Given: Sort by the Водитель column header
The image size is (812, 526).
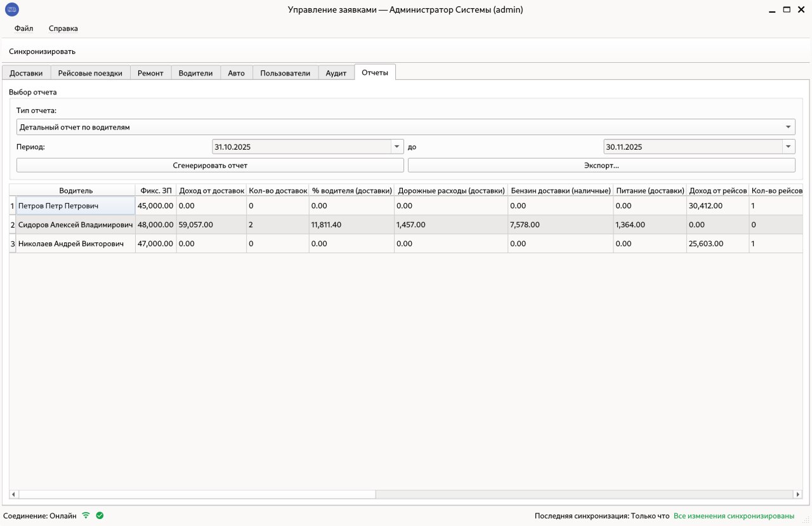Looking at the screenshot, I should tap(75, 190).
